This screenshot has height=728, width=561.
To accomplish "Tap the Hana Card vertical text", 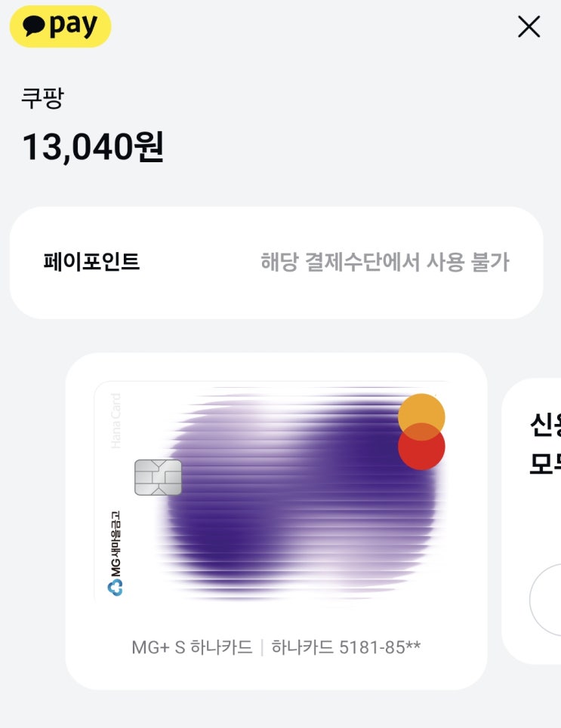I will coord(116,420).
